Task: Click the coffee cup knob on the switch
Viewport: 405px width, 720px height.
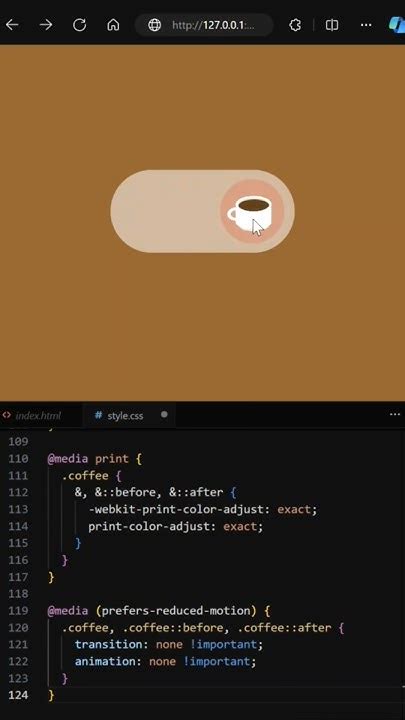Action: click(252, 211)
